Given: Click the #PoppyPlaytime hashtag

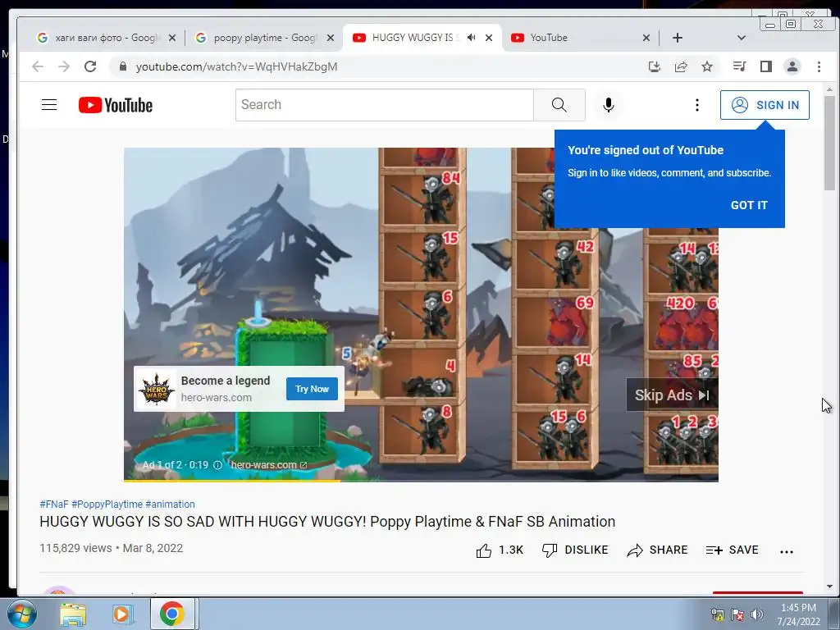Looking at the screenshot, I should point(107,504).
